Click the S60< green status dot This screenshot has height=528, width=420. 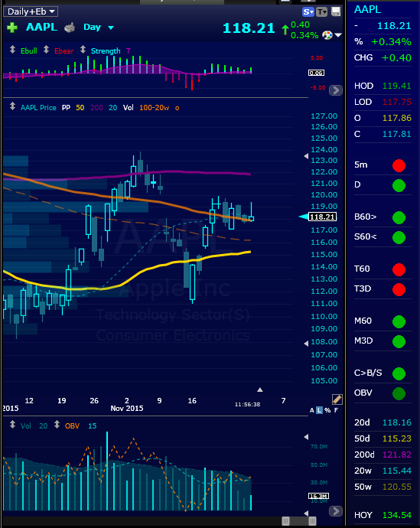point(399,237)
